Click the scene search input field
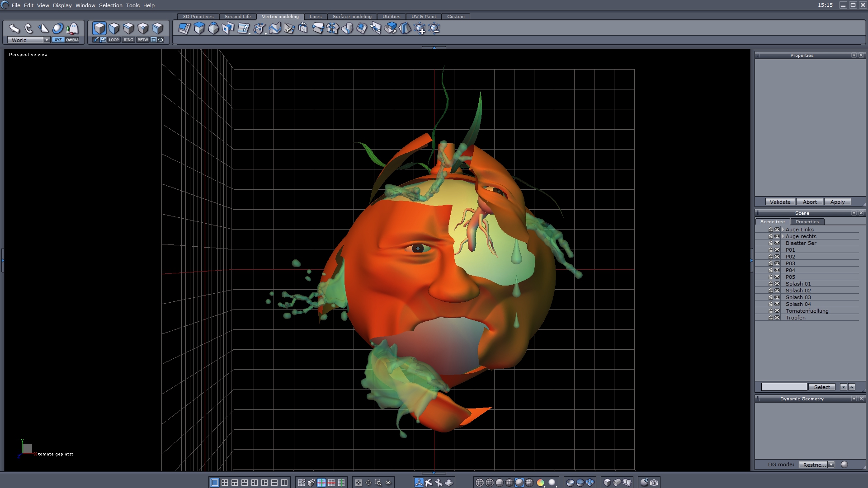Screen dimensions: 868x488 784,387
